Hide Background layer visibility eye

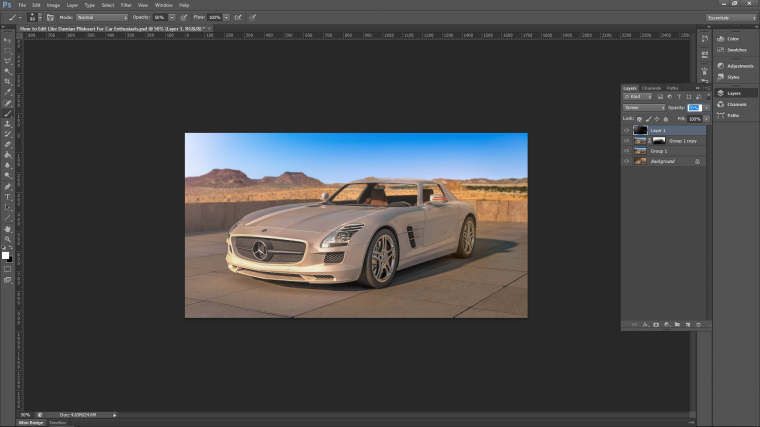(x=626, y=161)
